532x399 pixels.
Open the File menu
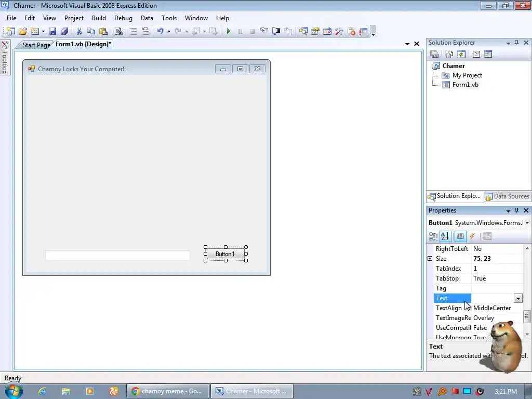pyautogui.click(x=11, y=18)
